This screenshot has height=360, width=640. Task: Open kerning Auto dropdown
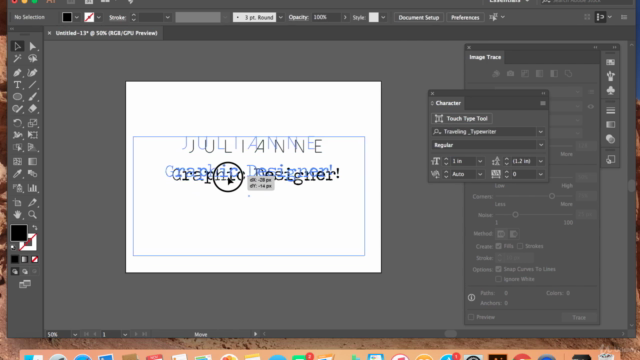[480, 174]
